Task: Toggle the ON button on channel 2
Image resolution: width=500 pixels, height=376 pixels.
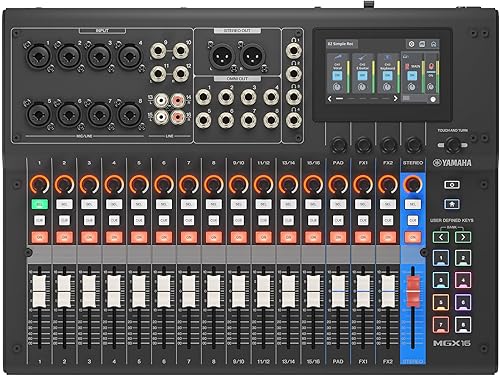Action: 64,237
